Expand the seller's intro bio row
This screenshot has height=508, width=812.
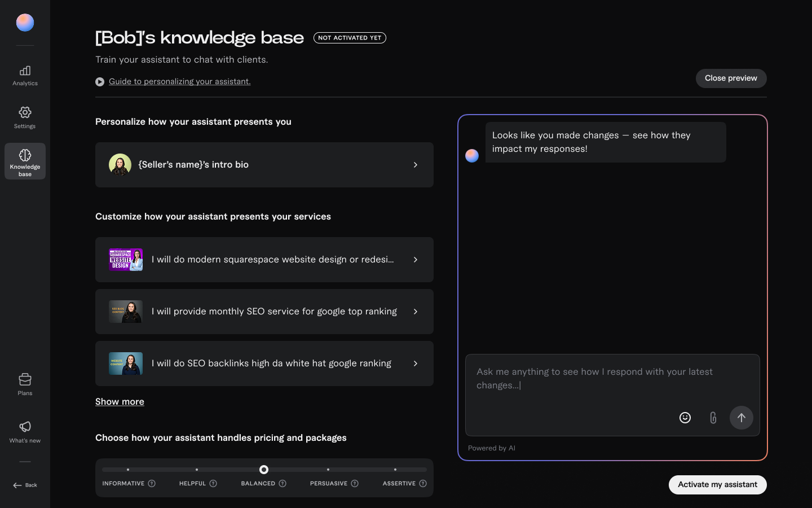[x=264, y=165]
